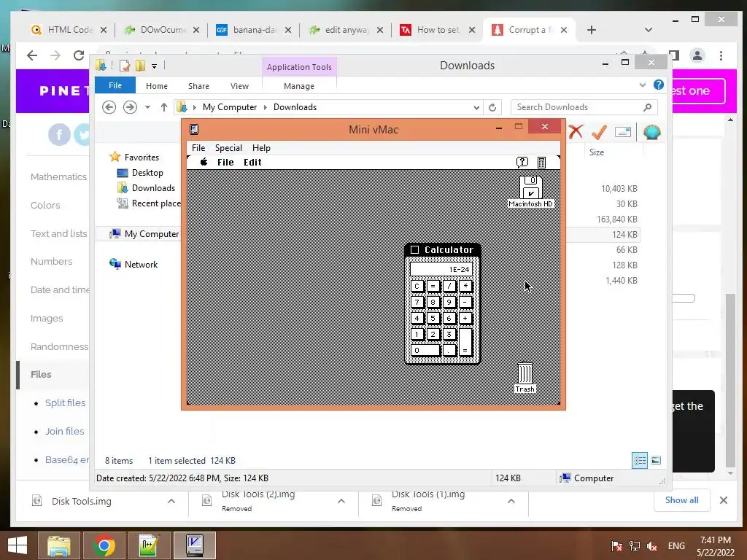Click muted volume icon in system tray
The image size is (747, 560).
tap(652, 545)
